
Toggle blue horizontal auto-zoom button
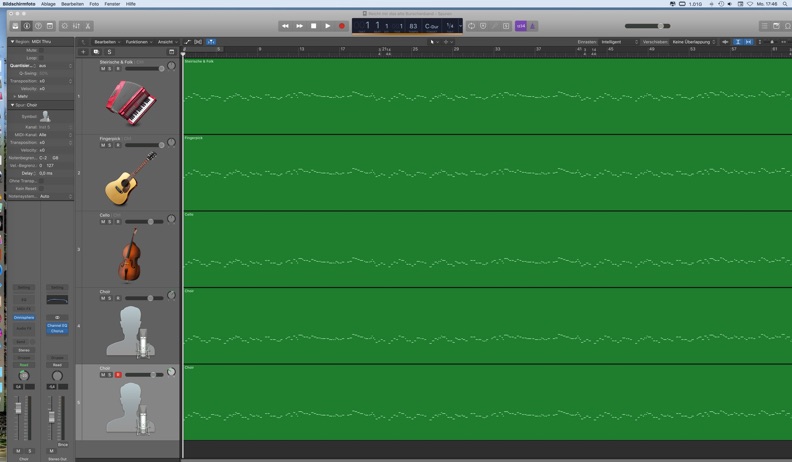click(748, 42)
